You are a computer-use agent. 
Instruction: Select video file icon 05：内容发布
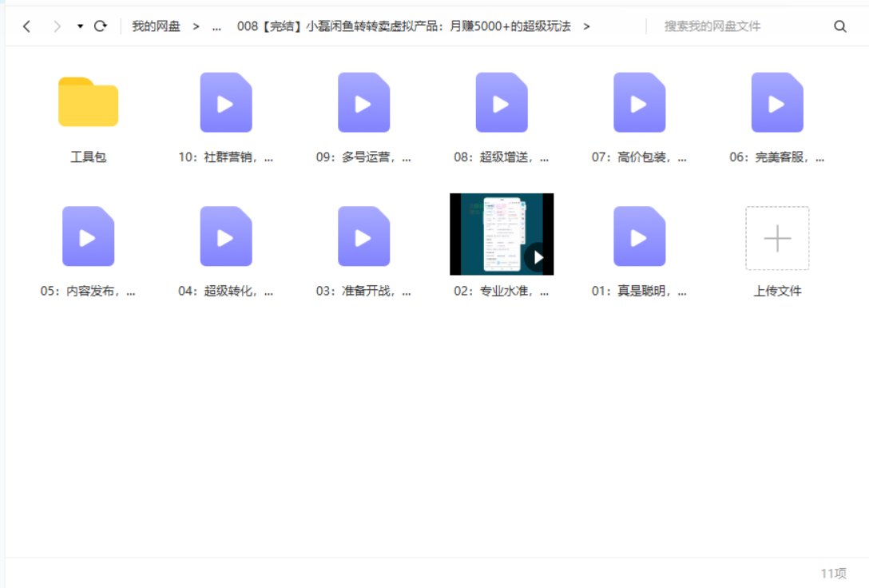click(x=88, y=236)
